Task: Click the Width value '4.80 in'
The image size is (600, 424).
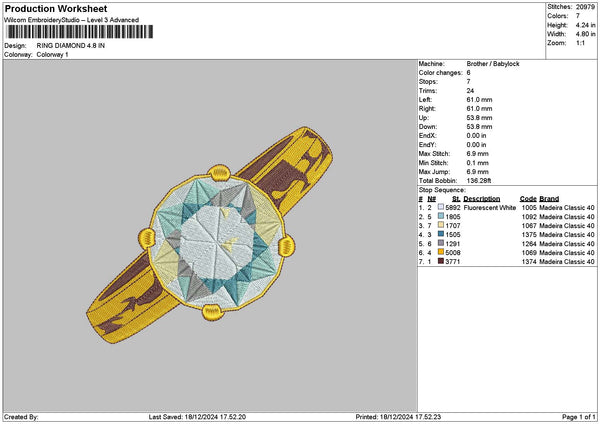Action: click(x=585, y=34)
